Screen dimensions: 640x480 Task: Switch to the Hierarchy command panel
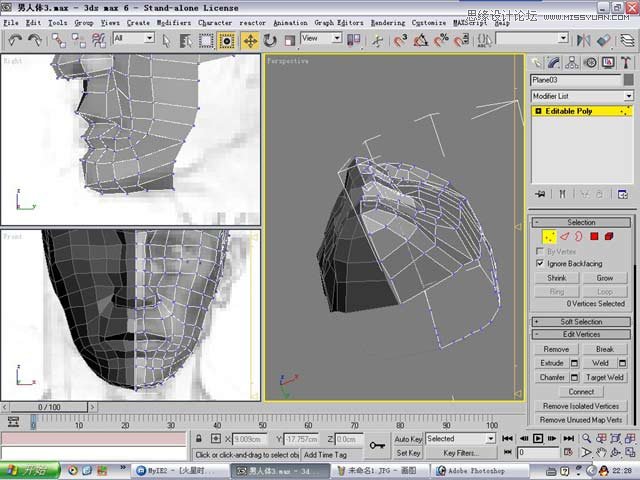click(x=572, y=62)
